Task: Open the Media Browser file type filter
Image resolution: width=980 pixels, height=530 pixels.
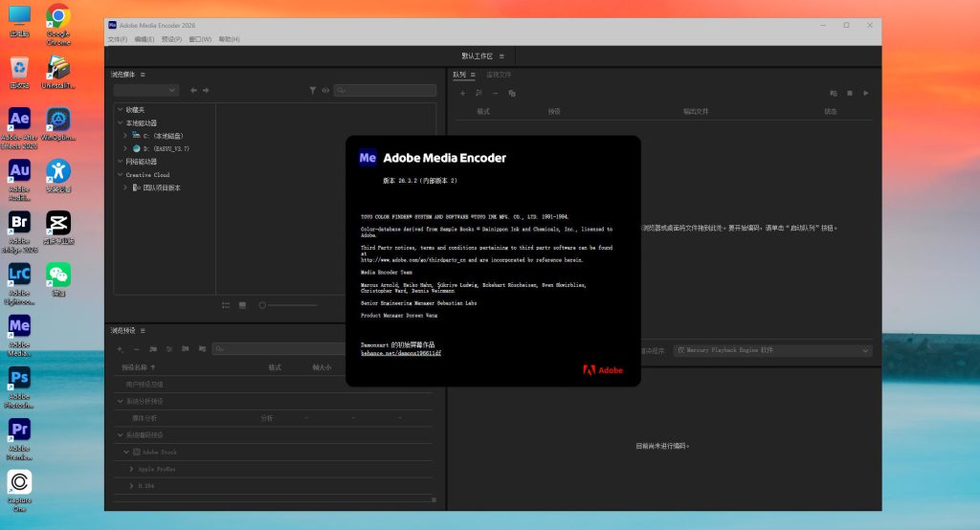Action: 313,91
